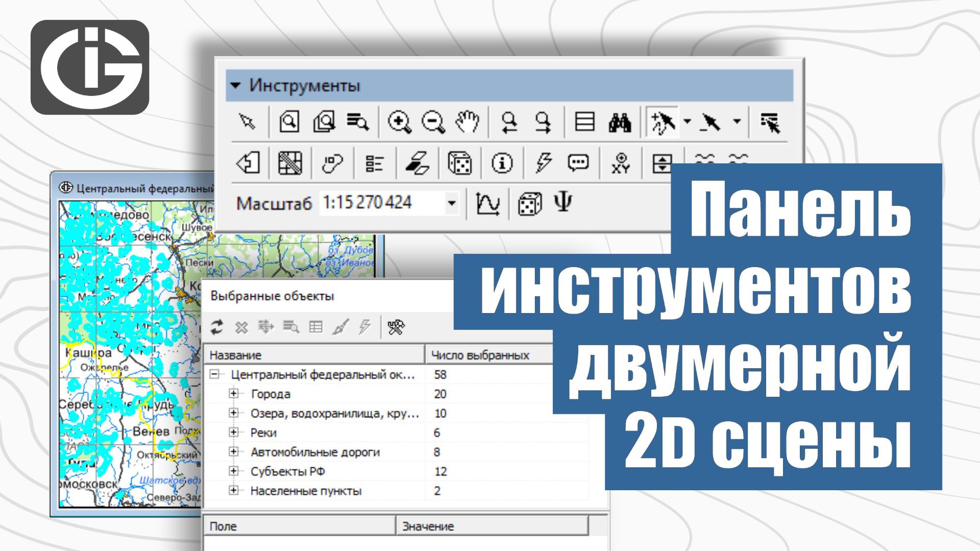This screenshot has width=980, height=551.
Task: Click the value 58 in count column
Action: click(x=440, y=374)
